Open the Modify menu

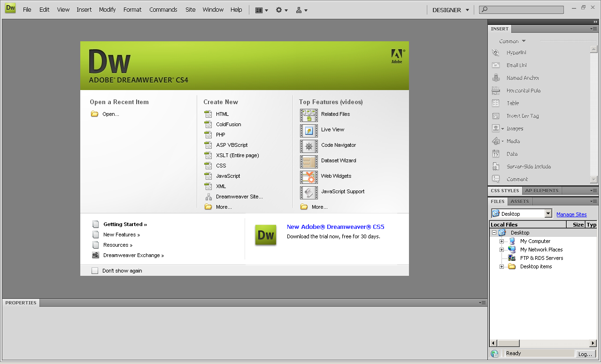click(107, 9)
